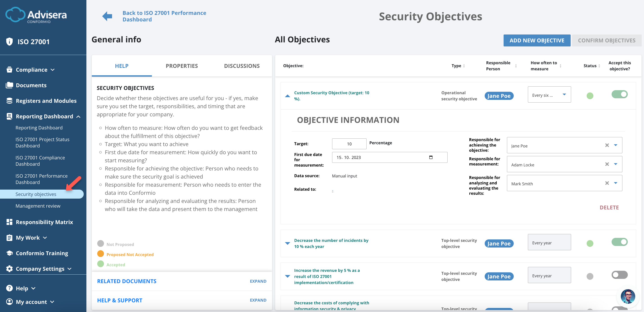Select the Registers and Modules icon

point(9,101)
